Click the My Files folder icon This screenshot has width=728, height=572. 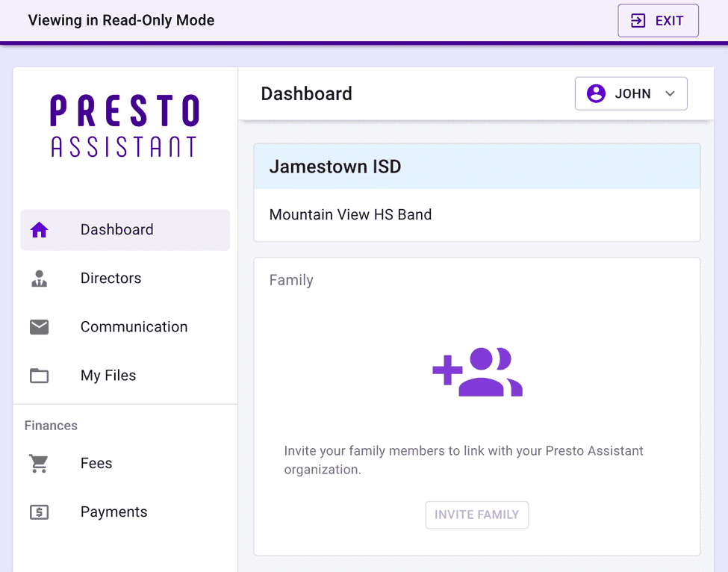[39, 376]
